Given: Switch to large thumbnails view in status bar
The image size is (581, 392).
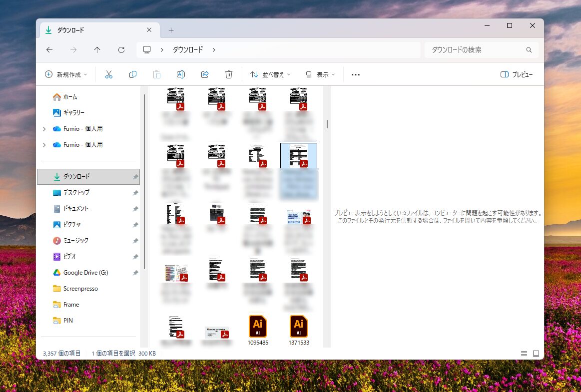Looking at the screenshot, I should pyautogui.click(x=536, y=353).
